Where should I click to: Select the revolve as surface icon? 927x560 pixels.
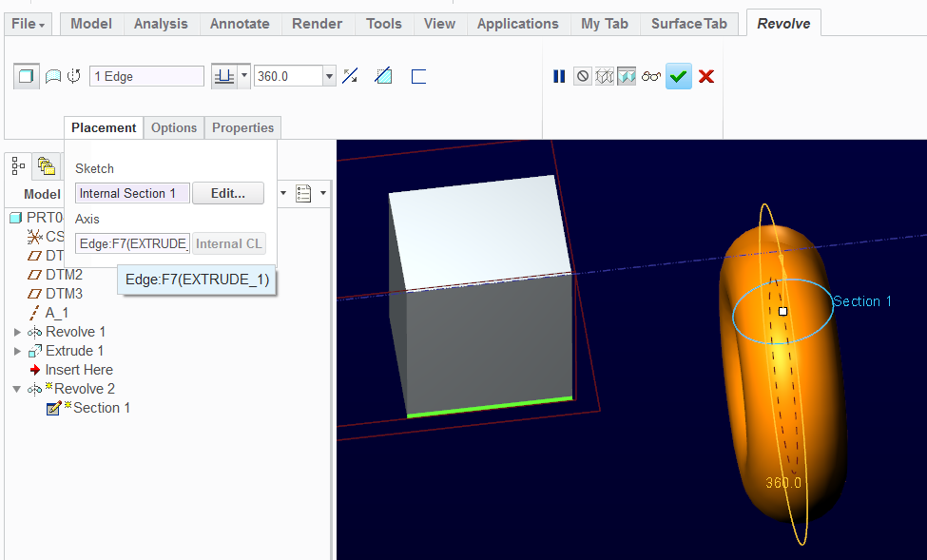(53, 76)
